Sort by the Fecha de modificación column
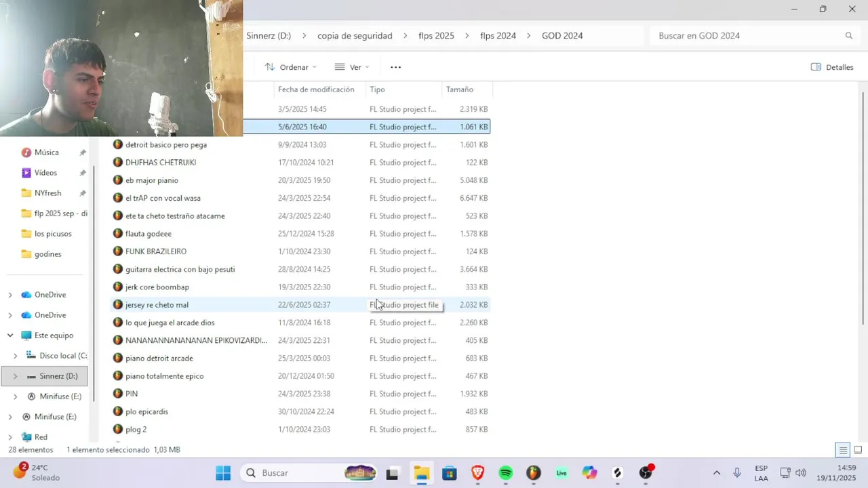Image resolution: width=868 pixels, height=488 pixels. [316, 89]
